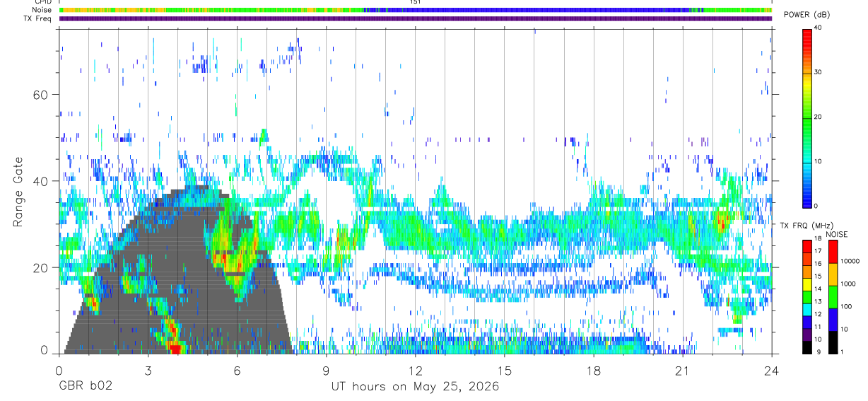Image resolution: width=868 pixels, height=401 pixels.
Task: Click the 60 tick on Range Gate axis
Action: pyautogui.click(x=42, y=95)
